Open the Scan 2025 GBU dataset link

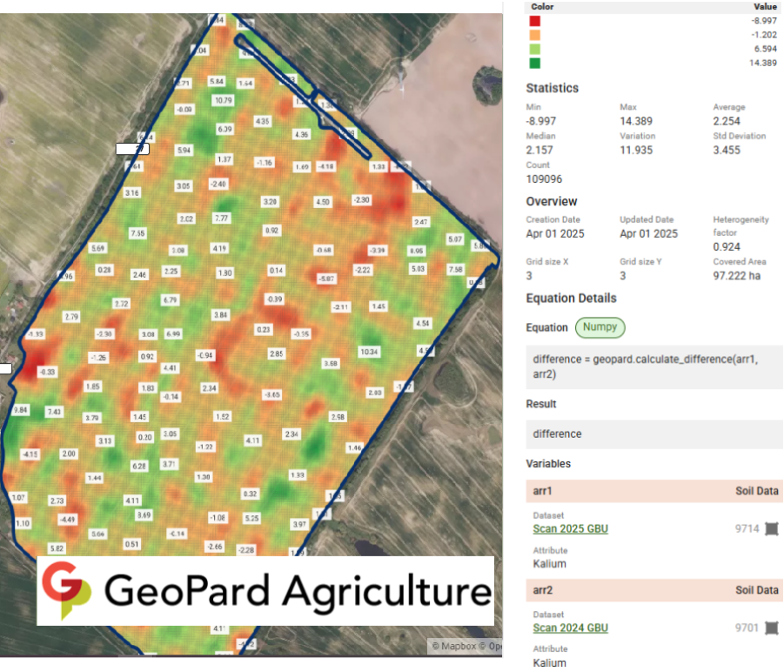[570, 528]
